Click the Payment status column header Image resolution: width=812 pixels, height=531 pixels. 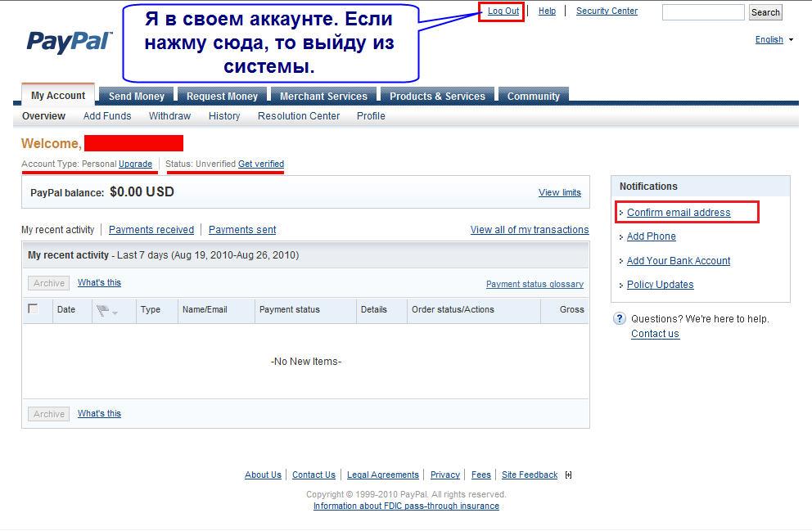pos(290,309)
